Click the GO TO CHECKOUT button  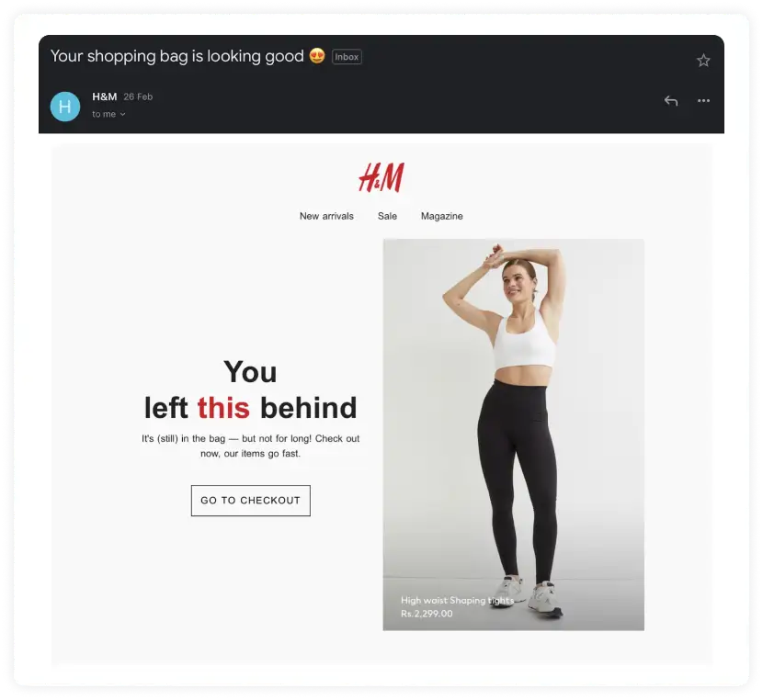pos(251,501)
